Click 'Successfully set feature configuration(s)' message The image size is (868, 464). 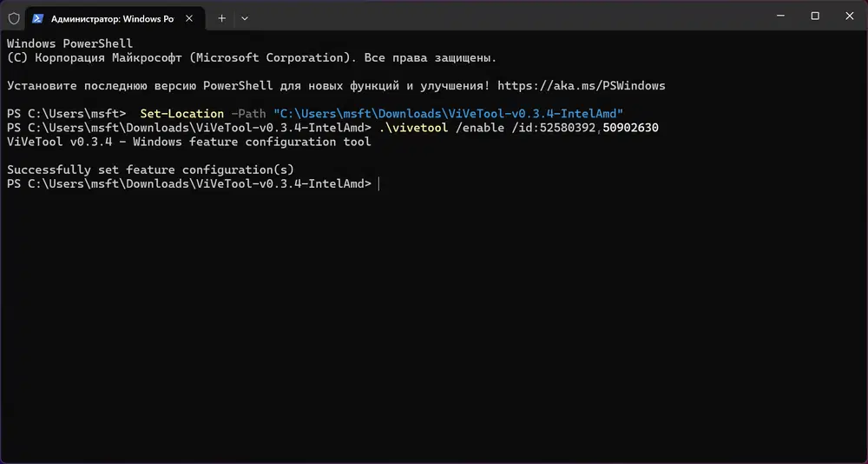coord(150,169)
